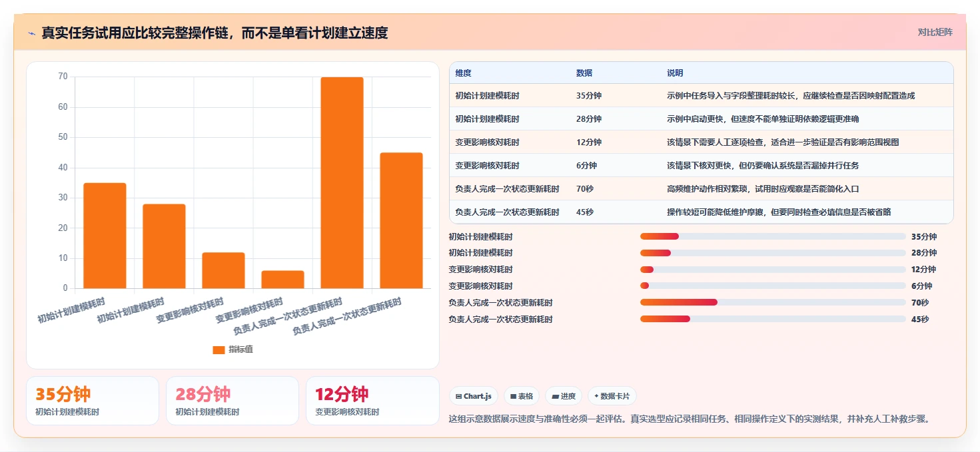Click the shortest chart bar valued 6
Screen dimensions: 980x452
[x=282, y=280]
